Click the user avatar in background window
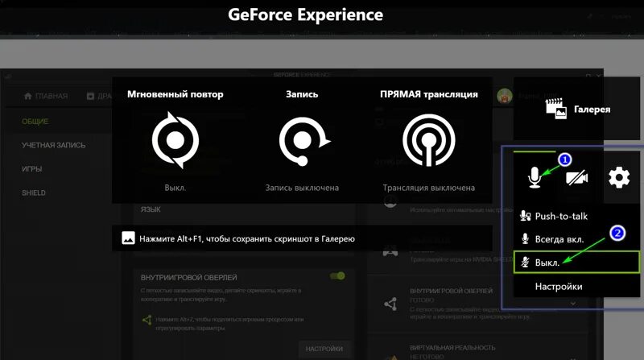 505,96
